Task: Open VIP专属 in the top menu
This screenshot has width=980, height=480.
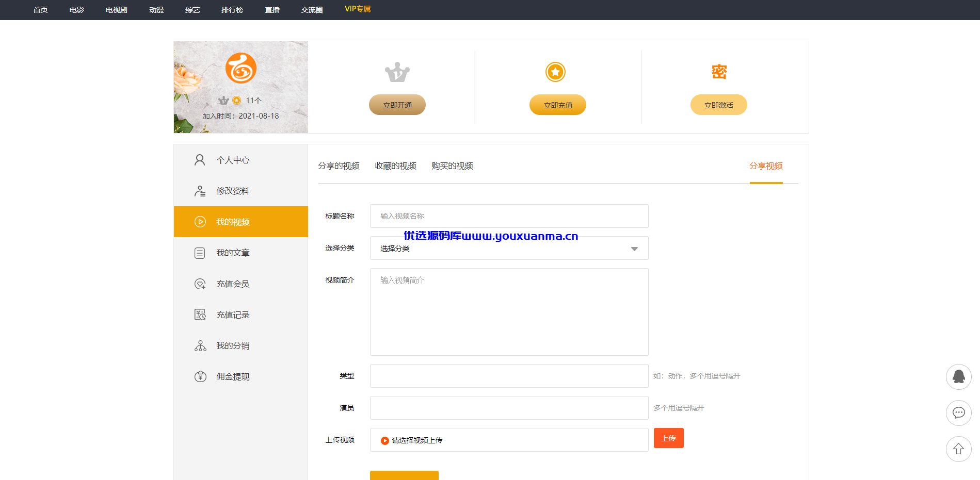Action: (358, 9)
